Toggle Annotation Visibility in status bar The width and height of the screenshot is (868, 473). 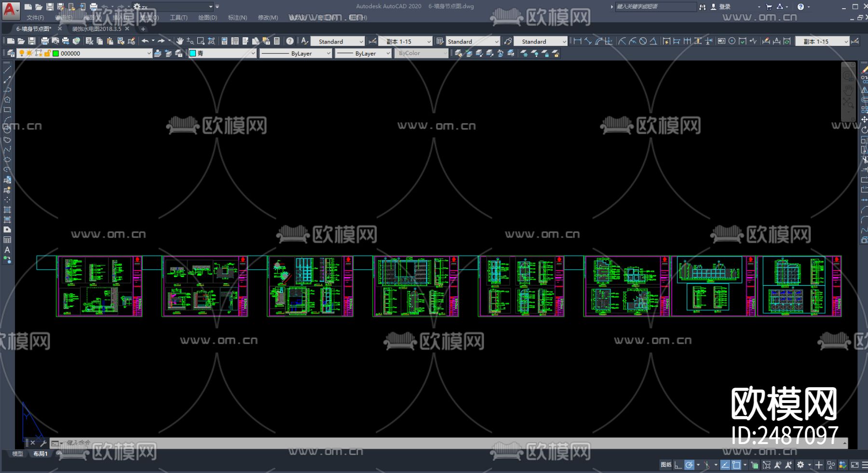777,465
